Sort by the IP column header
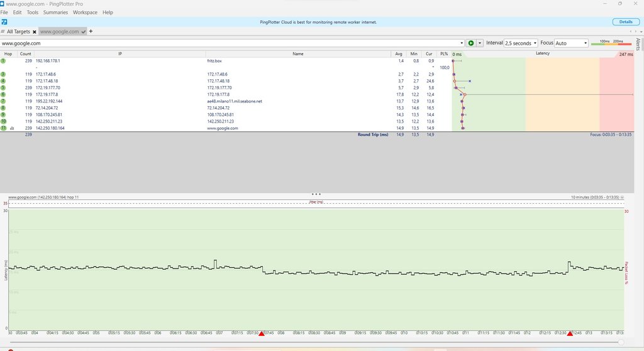644x351 pixels. click(120, 54)
